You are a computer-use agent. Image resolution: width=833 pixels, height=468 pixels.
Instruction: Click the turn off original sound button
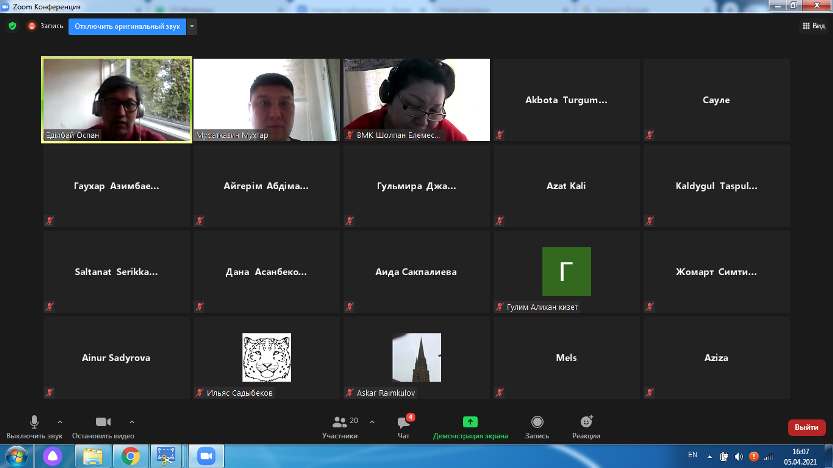(x=126, y=26)
